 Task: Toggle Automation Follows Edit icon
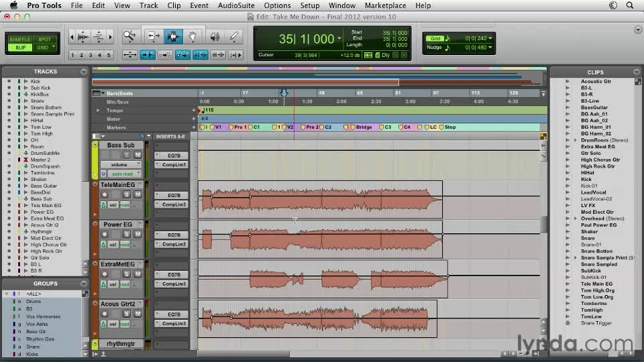click(182, 54)
